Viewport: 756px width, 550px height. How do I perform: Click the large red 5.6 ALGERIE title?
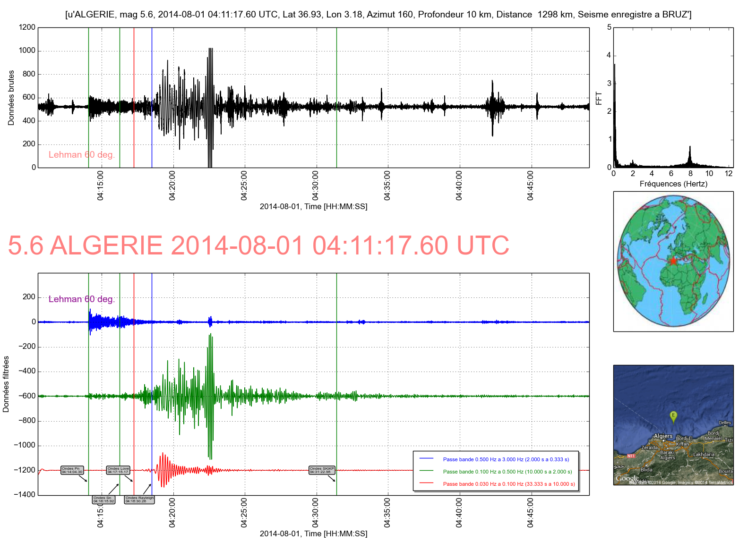pos(258,245)
